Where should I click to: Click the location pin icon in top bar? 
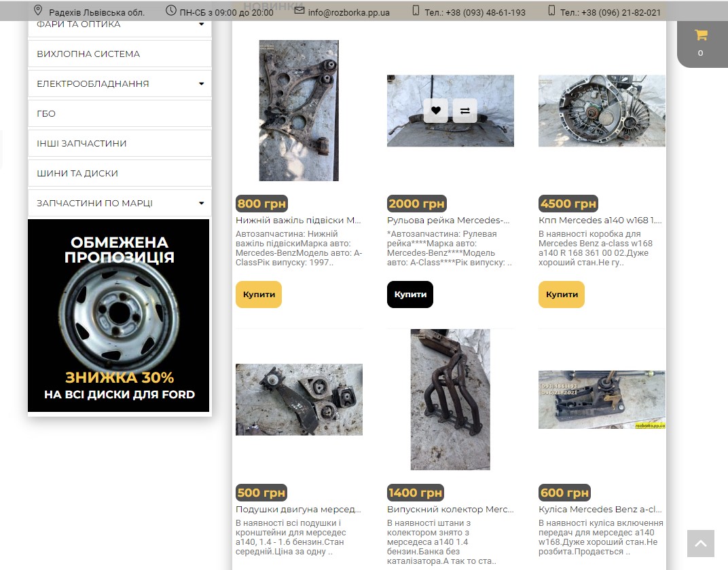point(38,10)
